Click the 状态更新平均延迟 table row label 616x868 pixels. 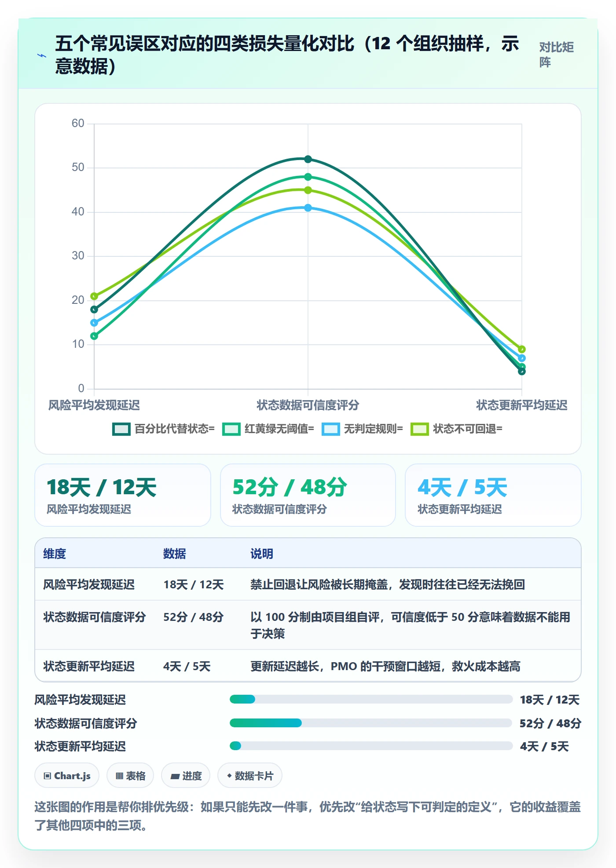click(89, 666)
